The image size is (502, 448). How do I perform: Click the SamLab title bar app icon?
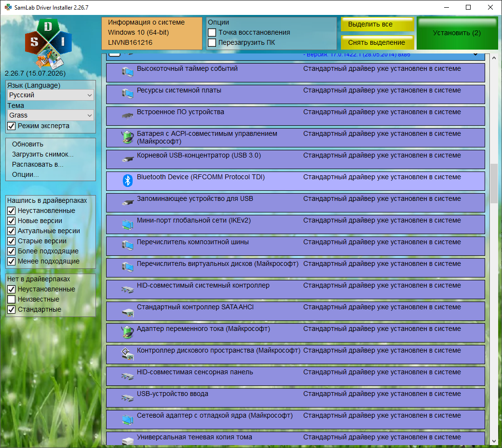(8, 7)
